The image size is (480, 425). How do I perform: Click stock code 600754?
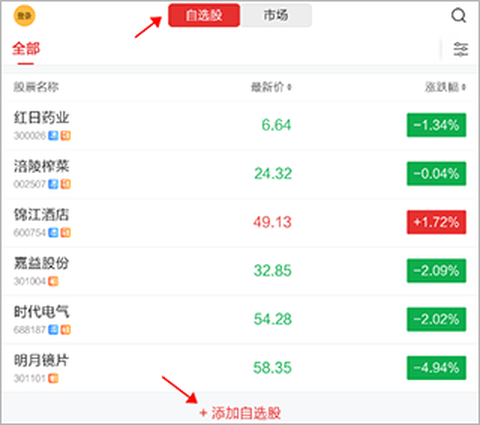pos(30,233)
